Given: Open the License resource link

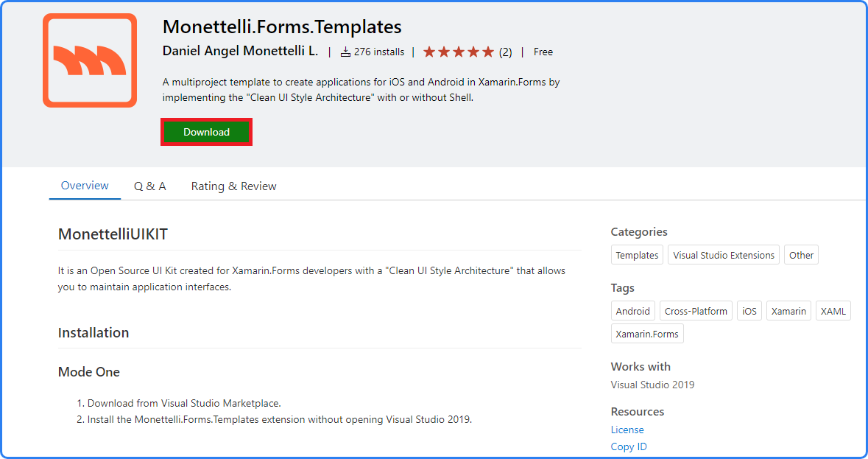Looking at the screenshot, I should pos(627,430).
